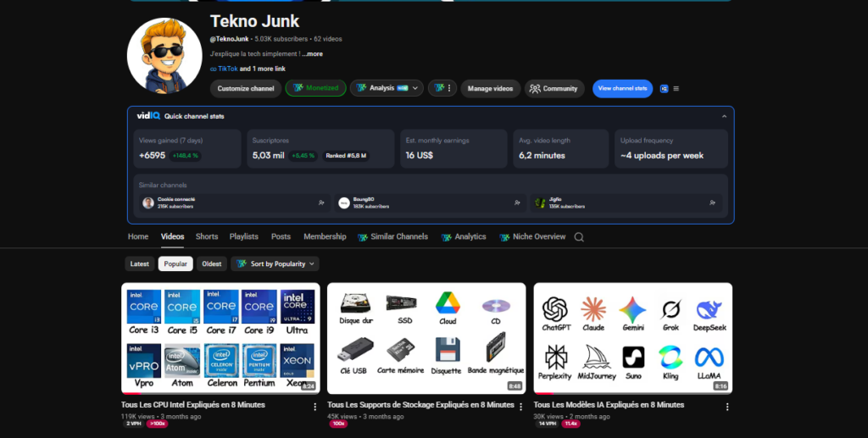Expand the channel description with ...more
The width and height of the screenshot is (868, 438).
312,54
